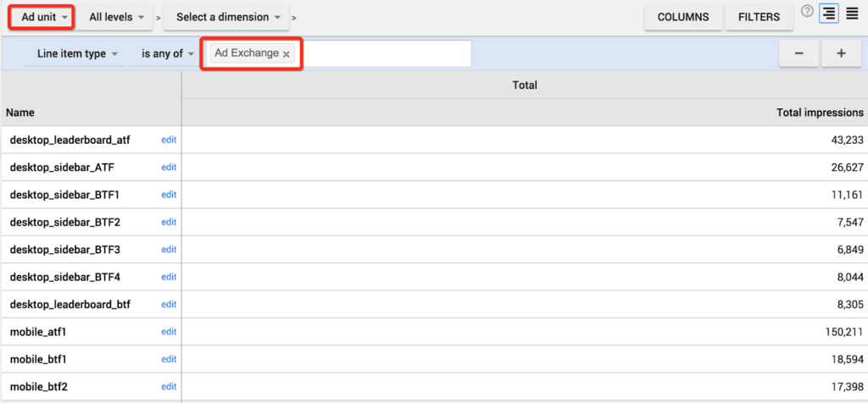The height and width of the screenshot is (403, 868).
Task: Open the All levels dropdown
Action: point(114,17)
